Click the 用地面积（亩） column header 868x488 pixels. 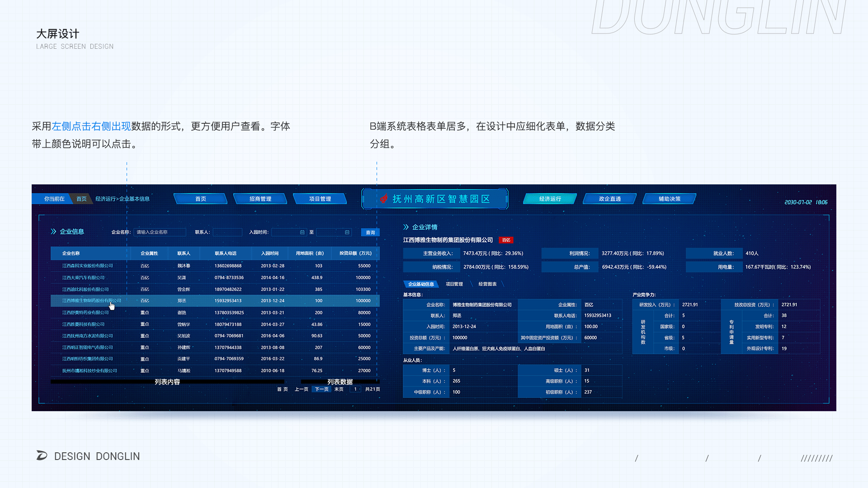click(310, 253)
